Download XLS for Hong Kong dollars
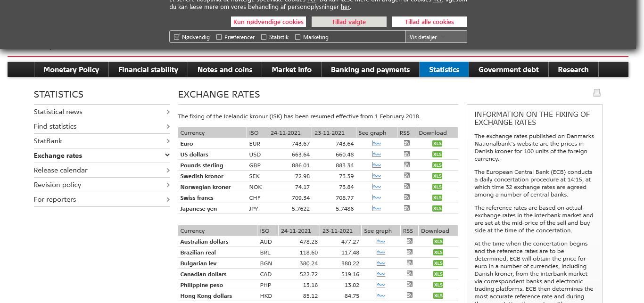 coord(438,296)
